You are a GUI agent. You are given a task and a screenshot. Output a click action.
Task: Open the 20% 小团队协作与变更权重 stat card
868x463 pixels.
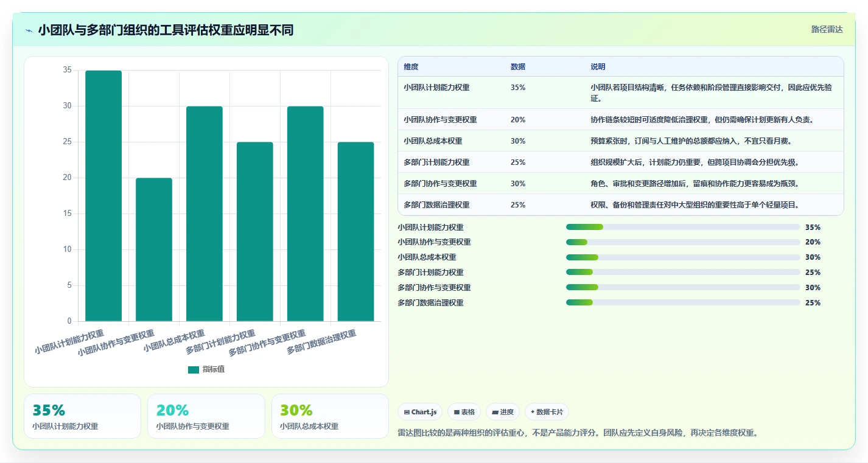coord(206,416)
